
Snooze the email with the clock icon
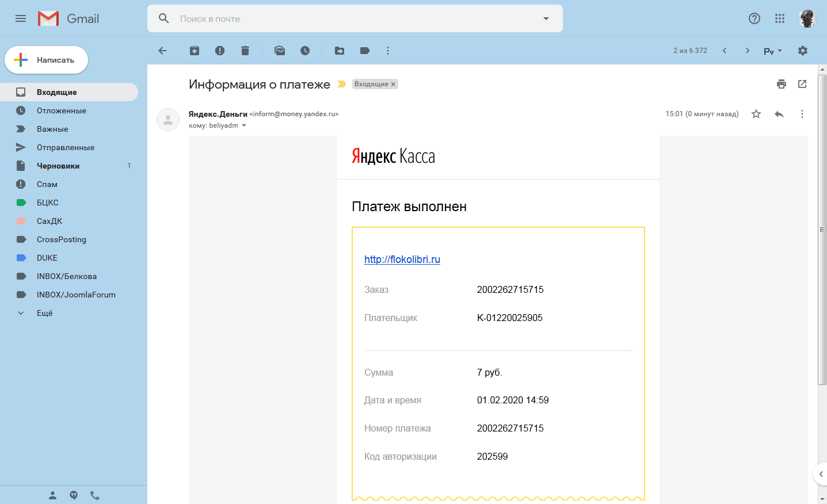pyautogui.click(x=305, y=51)
